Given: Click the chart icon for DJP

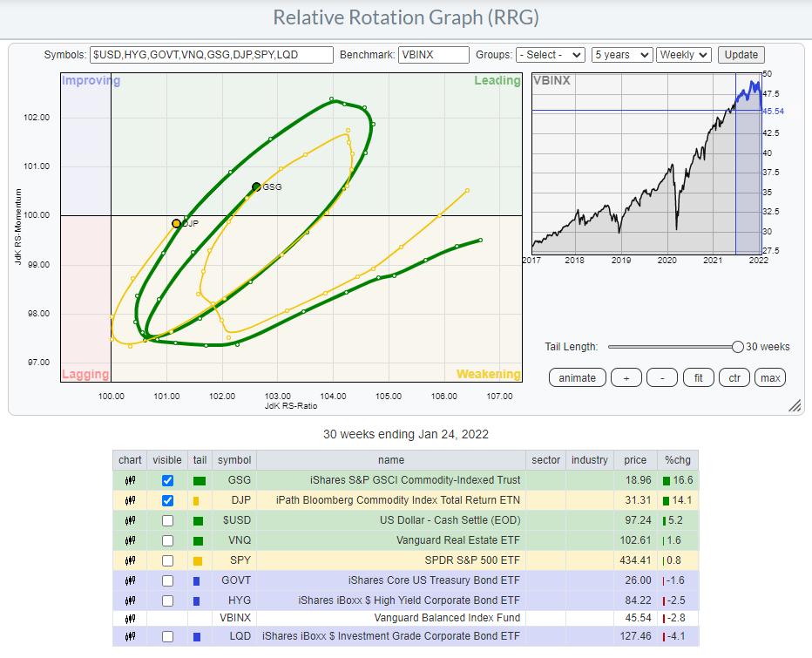Looking at the screenshot, I should (130, 500).
